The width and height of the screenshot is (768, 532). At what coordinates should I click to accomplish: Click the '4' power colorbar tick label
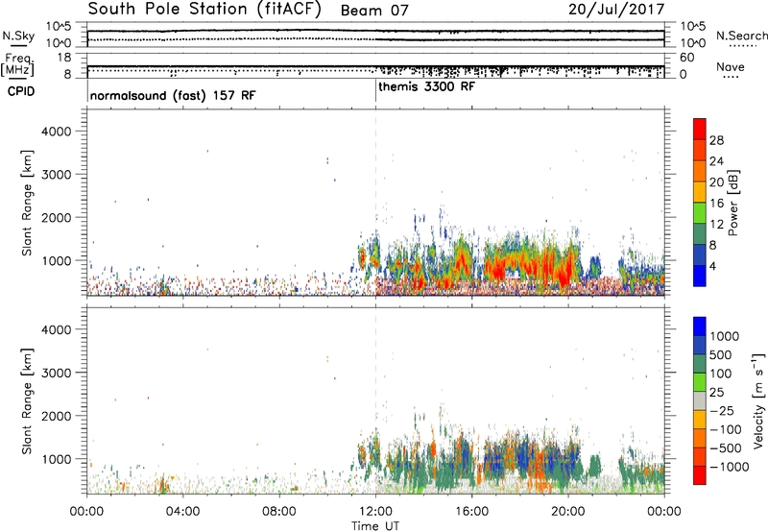point(713,267)
